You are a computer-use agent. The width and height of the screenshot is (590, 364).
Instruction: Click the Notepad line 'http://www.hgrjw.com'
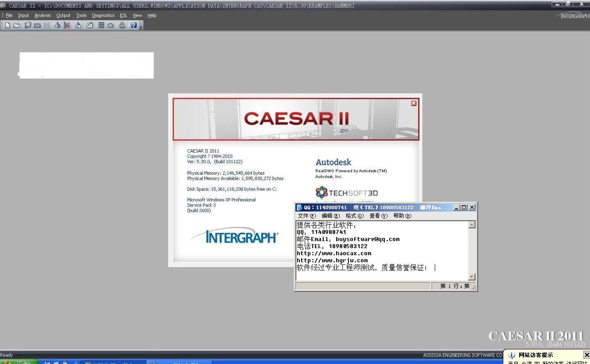click(x=332, y=261)
